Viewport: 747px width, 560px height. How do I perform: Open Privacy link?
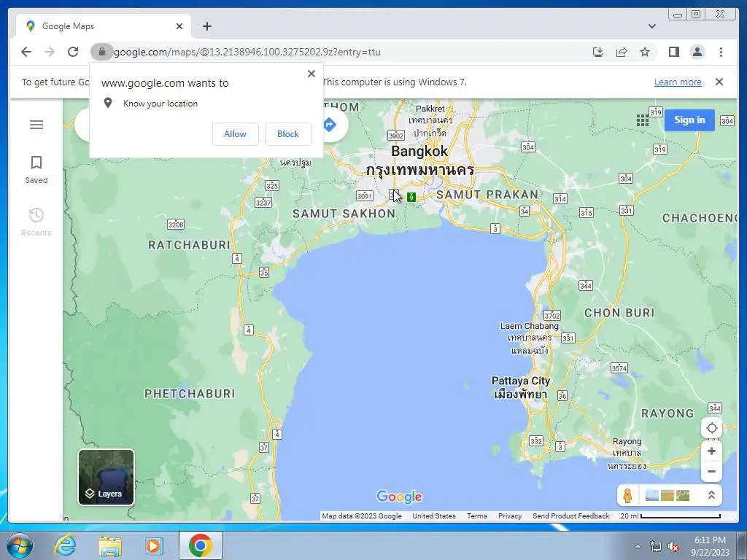coord(510,516)
